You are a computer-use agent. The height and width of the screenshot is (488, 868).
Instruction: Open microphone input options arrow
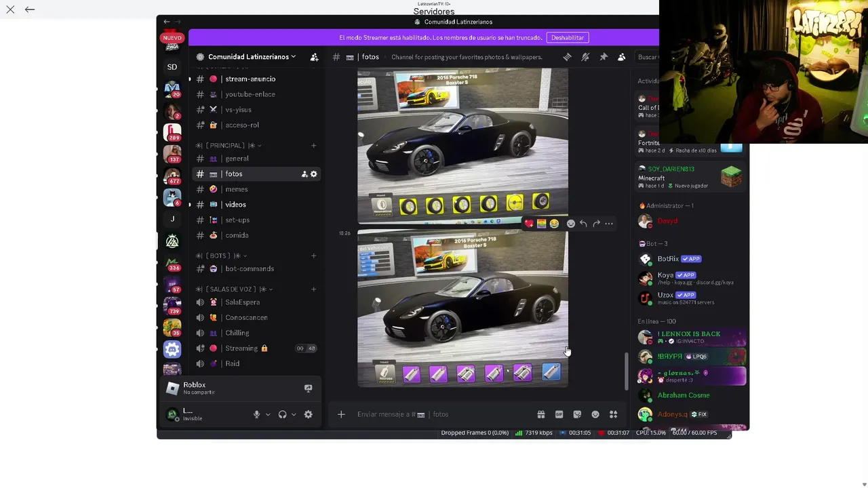click(x=268, y=414)
